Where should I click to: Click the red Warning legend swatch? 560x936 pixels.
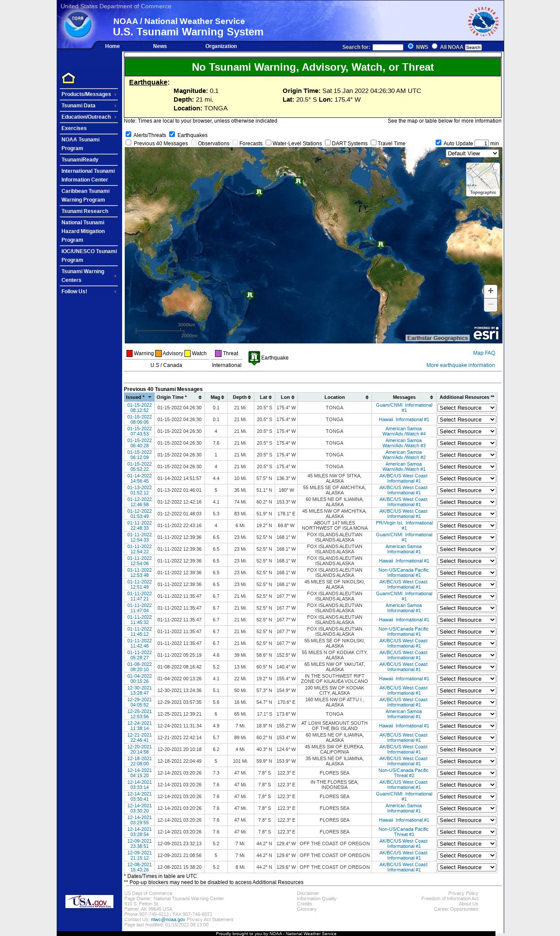130,353
